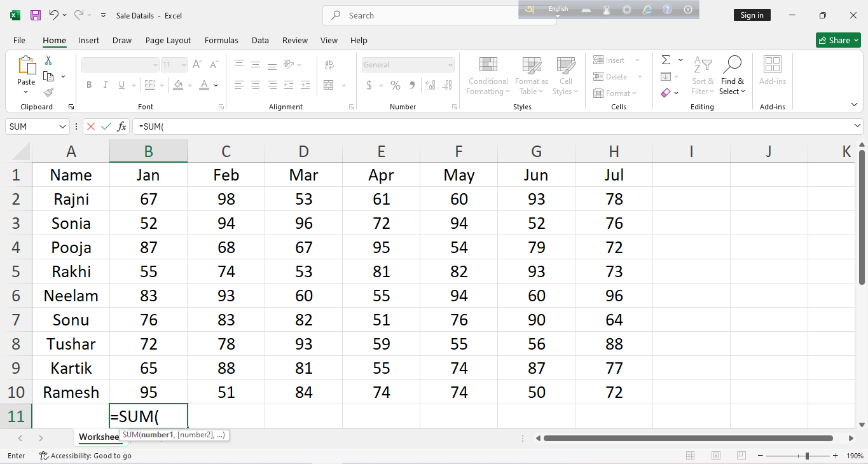
Task: Cancel formula entry with the X icon
Action: (91, 126)
